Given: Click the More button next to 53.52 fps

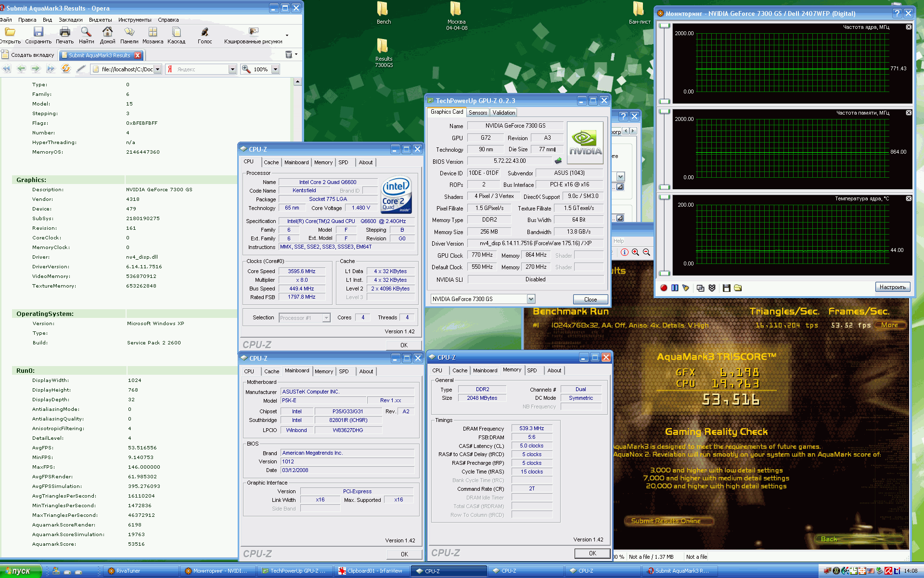Looking at the screenshot, I should pyautogui.click(x=890, y=325).
